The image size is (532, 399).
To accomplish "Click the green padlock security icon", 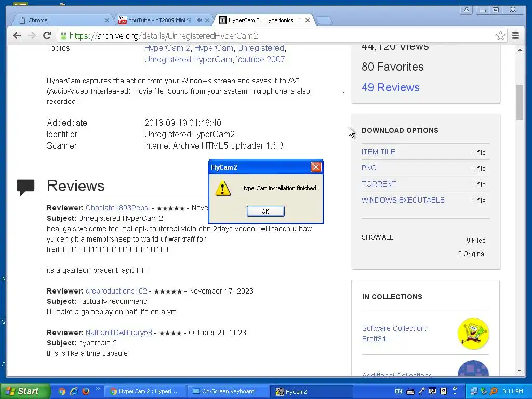I will coord(63,36).
